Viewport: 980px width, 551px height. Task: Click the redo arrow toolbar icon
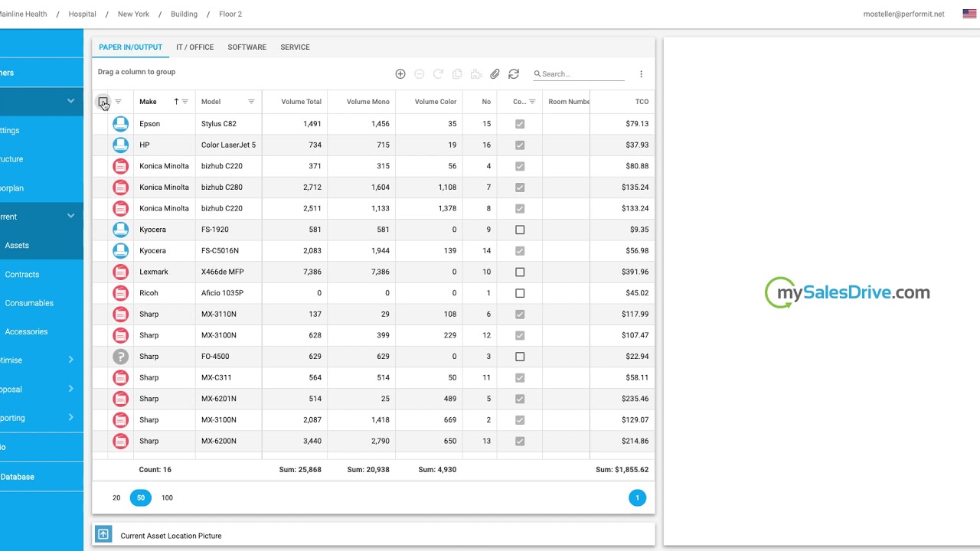(x=438, y=74)
